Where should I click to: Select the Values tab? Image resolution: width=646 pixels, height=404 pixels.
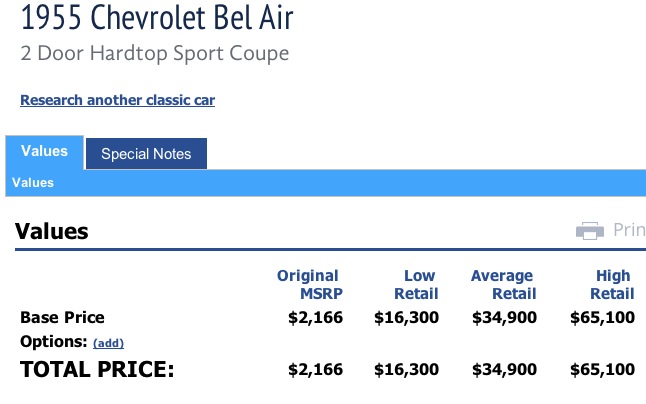44,151
